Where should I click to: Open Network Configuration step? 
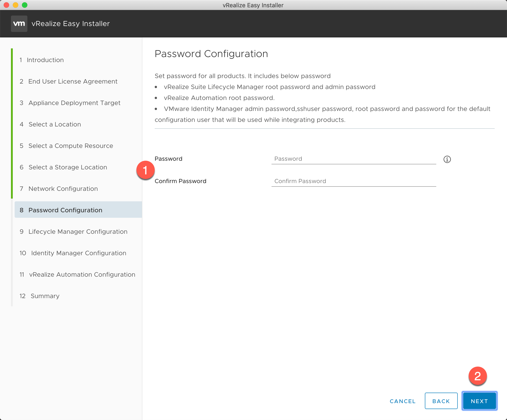tap(59, 189)
